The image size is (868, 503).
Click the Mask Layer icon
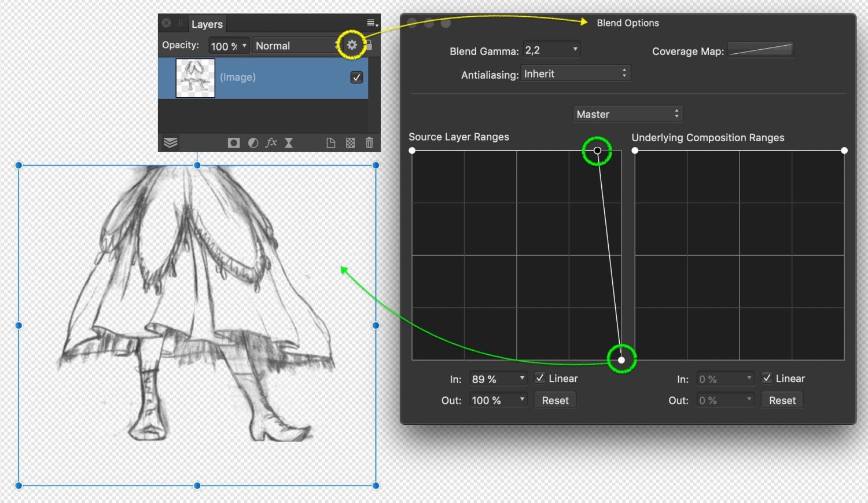(234, 143)
